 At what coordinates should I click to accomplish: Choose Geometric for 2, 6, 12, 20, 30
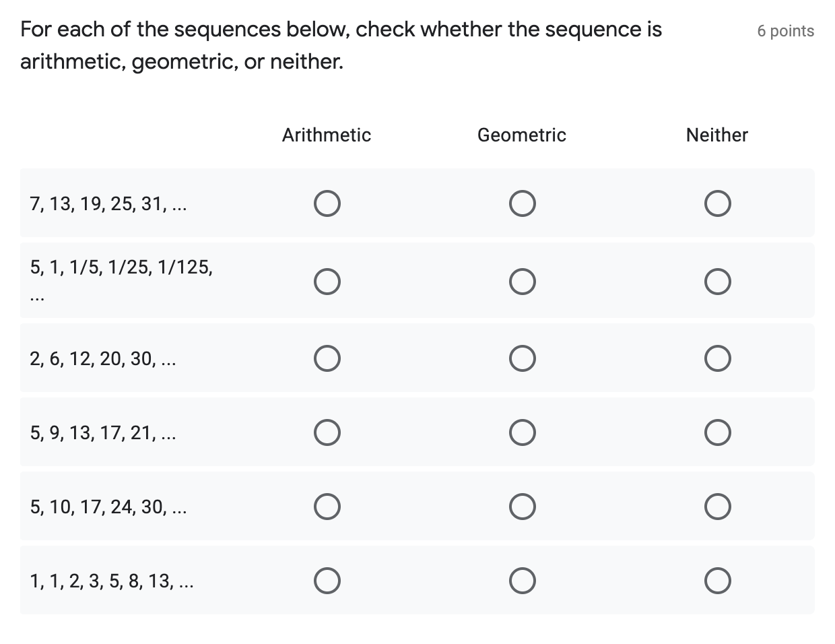click(523, 358)
